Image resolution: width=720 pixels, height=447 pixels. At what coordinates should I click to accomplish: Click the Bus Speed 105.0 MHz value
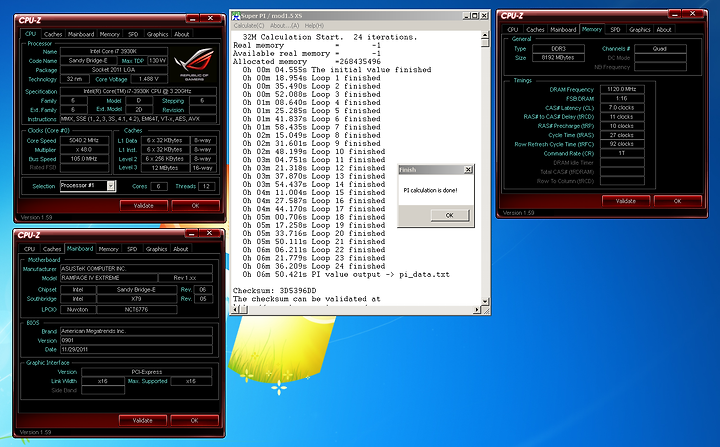click(84, 158)
